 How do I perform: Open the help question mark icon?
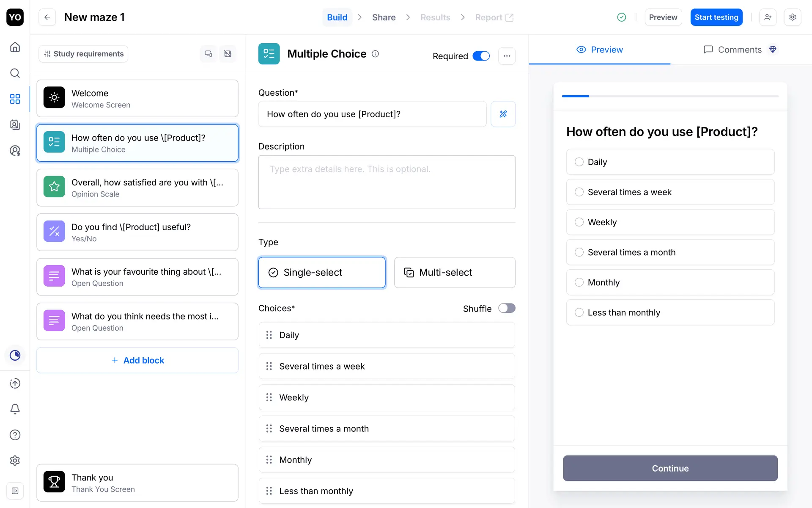coord(15,435)
